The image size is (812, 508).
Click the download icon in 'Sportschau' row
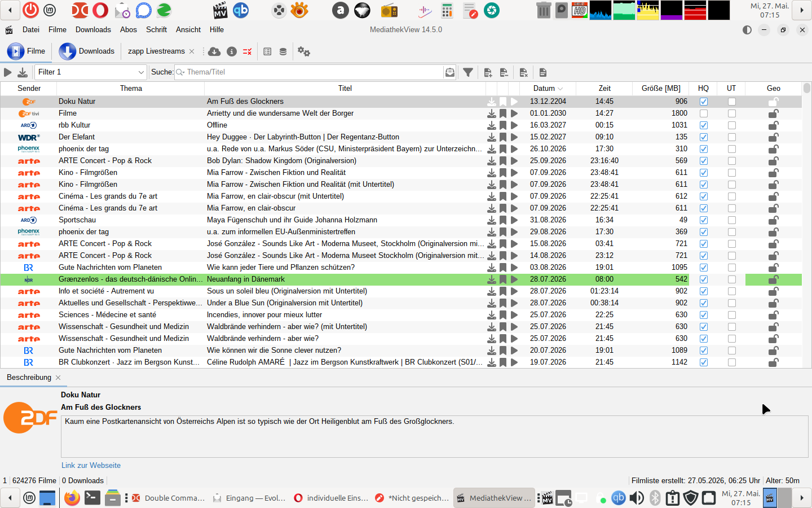click(x=492, y=220)
